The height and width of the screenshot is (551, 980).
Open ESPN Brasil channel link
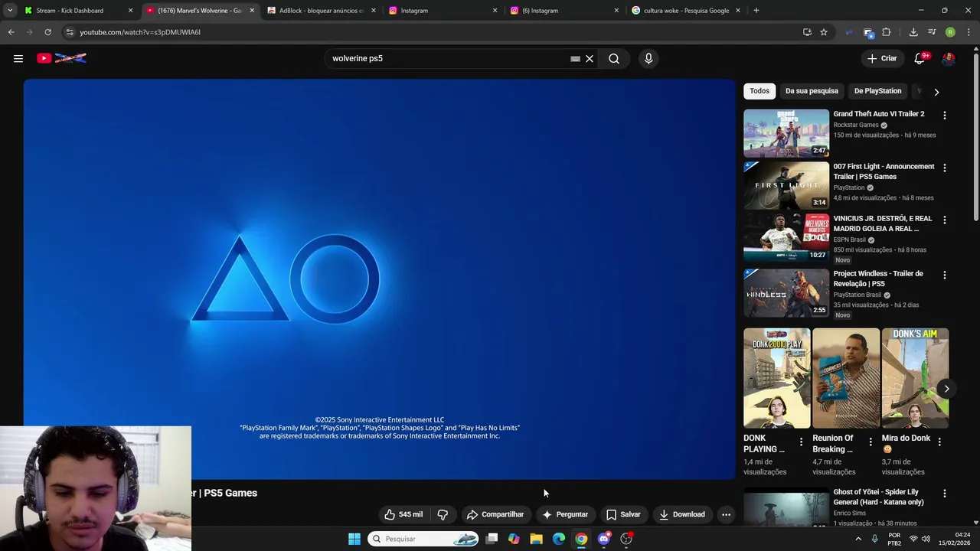(x=850, y=240)
